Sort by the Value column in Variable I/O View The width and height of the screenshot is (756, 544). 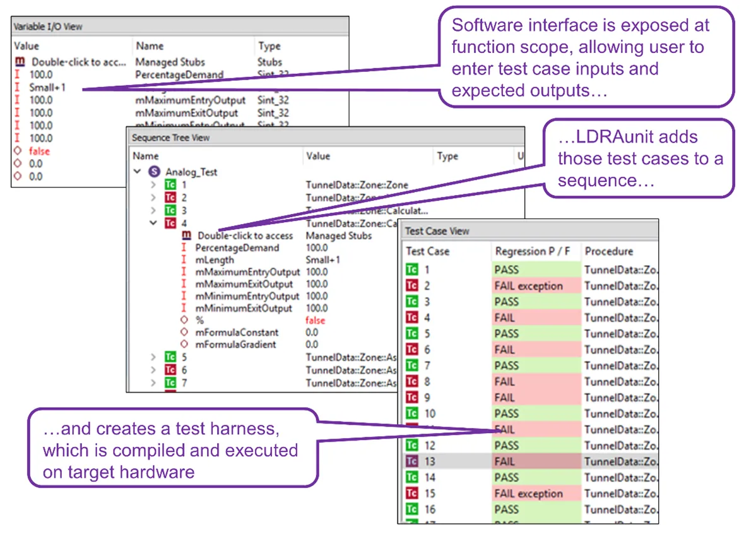71,46
